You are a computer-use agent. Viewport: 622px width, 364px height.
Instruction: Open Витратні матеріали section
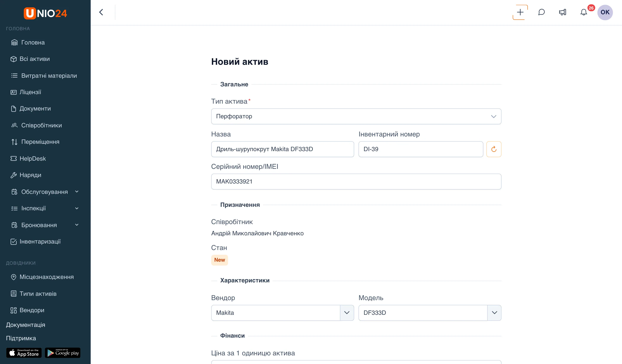pos(44,76)
